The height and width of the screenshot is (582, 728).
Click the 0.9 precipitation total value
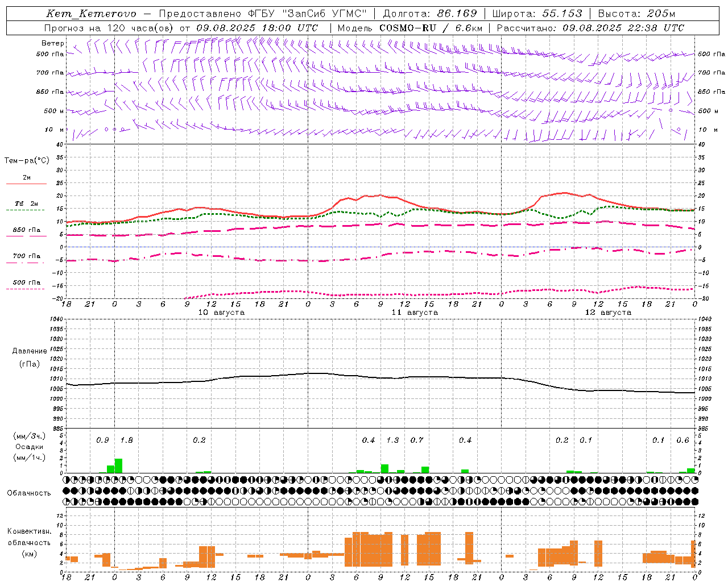click(102, 440)
